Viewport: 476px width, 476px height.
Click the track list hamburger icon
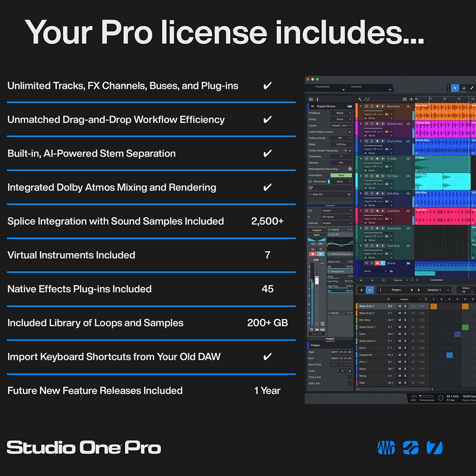coord(311,99)
